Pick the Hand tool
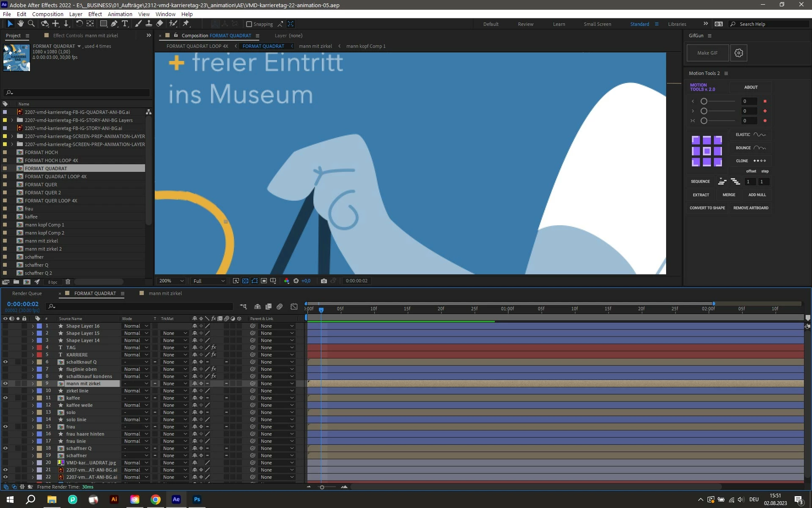812x508 pixels. point(20,24)
